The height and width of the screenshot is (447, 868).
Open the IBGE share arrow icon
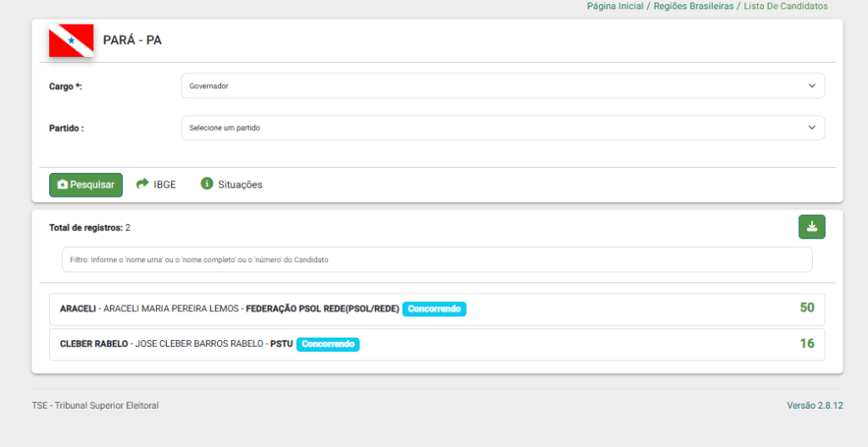click(x=142, y=183)
